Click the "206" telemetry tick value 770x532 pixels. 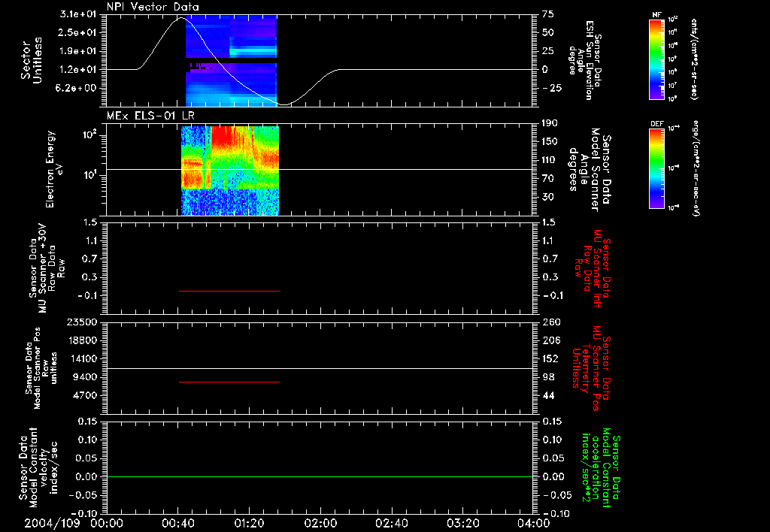pyautogui.click(x=550, y=340)
